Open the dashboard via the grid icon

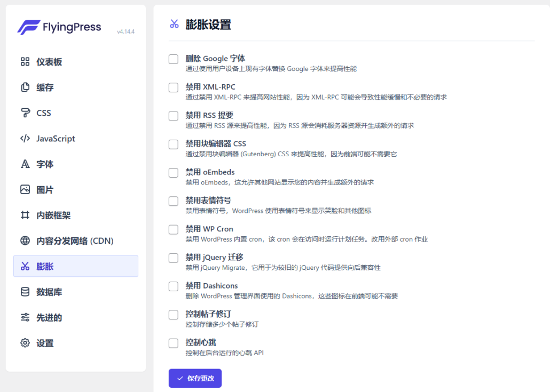(25, 61)
